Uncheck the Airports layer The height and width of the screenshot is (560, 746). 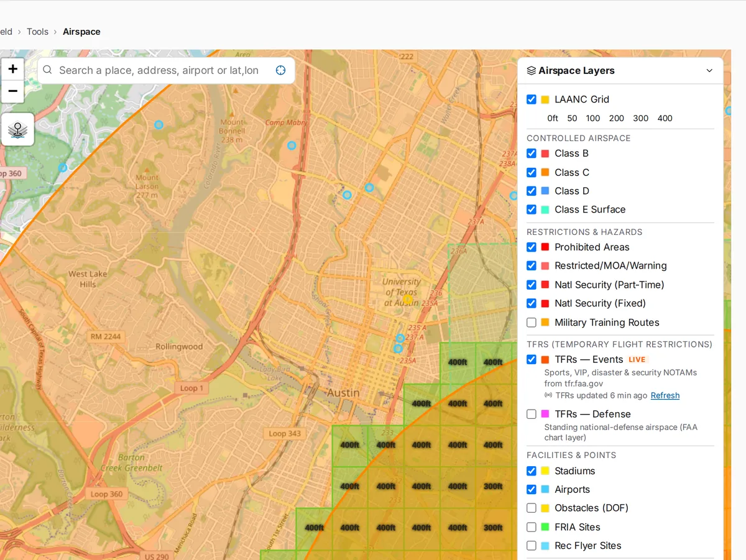pyautogui.click(x=532, y=490)
